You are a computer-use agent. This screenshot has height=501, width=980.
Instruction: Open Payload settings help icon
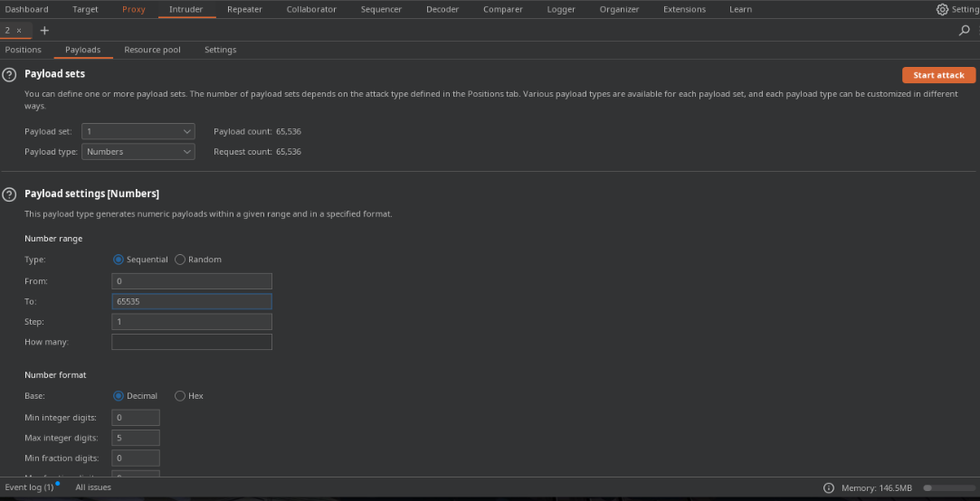(x=9, y=194)
